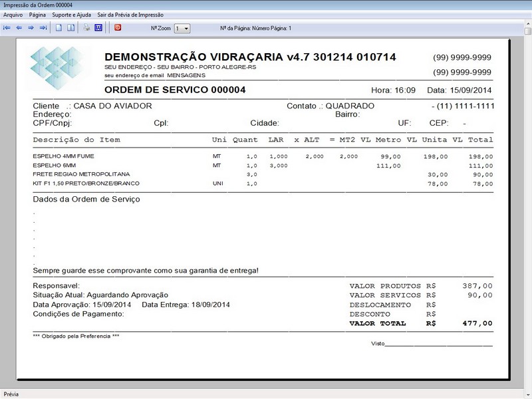Click Situação Atual: Aguardando Aprovação text
Viewport: 532px width, 399px height.
click(x=100, y=295)
